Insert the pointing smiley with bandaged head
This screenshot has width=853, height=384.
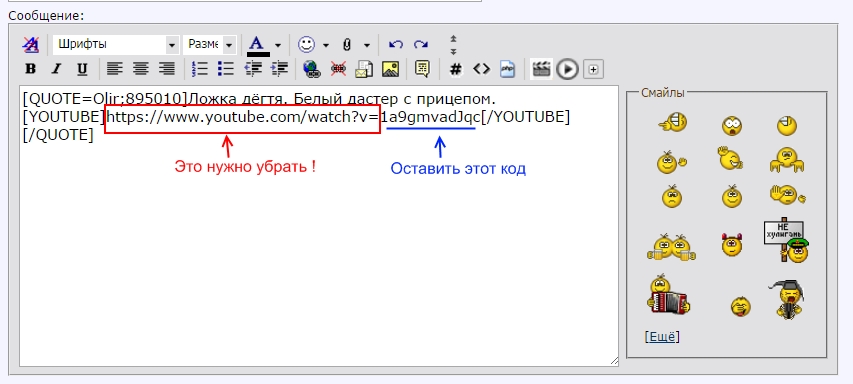[673, 123]
